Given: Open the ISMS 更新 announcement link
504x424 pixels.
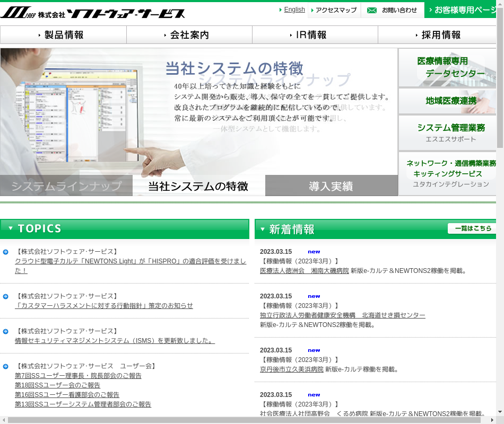Looking at the screenshot, I should pos(115,341).
